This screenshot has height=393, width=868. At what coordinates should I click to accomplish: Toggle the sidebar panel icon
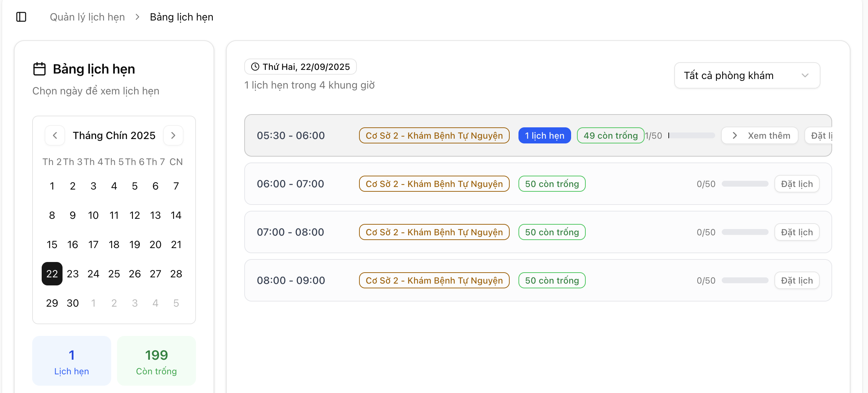21,17
